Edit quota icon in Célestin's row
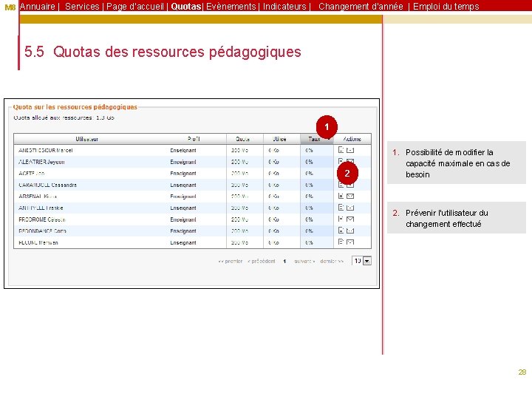Image resolution: width=532 pixels, height=399 pixels. (x=341, y=219)
